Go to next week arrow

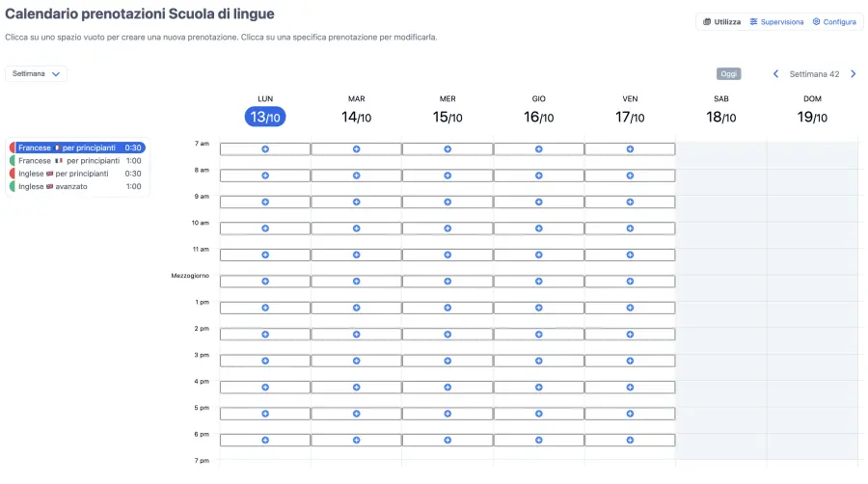click(x=853, y=74)
